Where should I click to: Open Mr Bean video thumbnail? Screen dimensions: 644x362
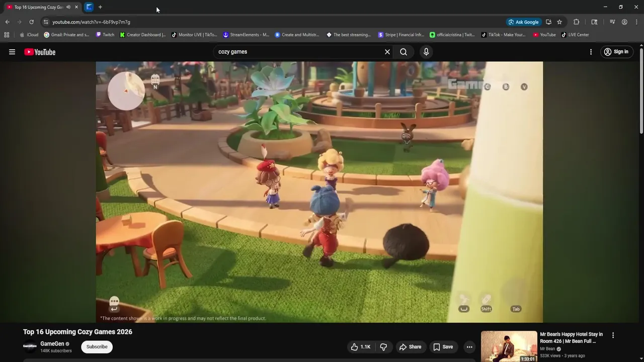coord(509,346)
